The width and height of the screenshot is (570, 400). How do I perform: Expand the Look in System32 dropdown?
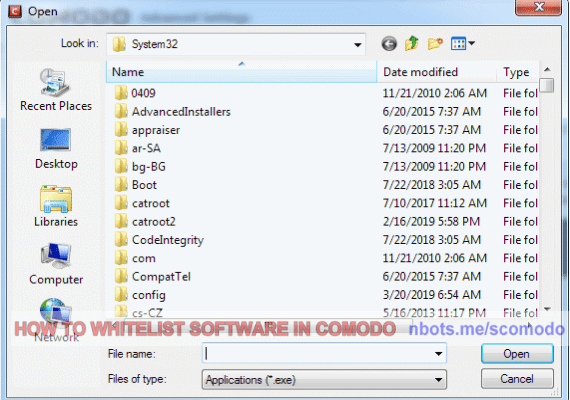358,45
